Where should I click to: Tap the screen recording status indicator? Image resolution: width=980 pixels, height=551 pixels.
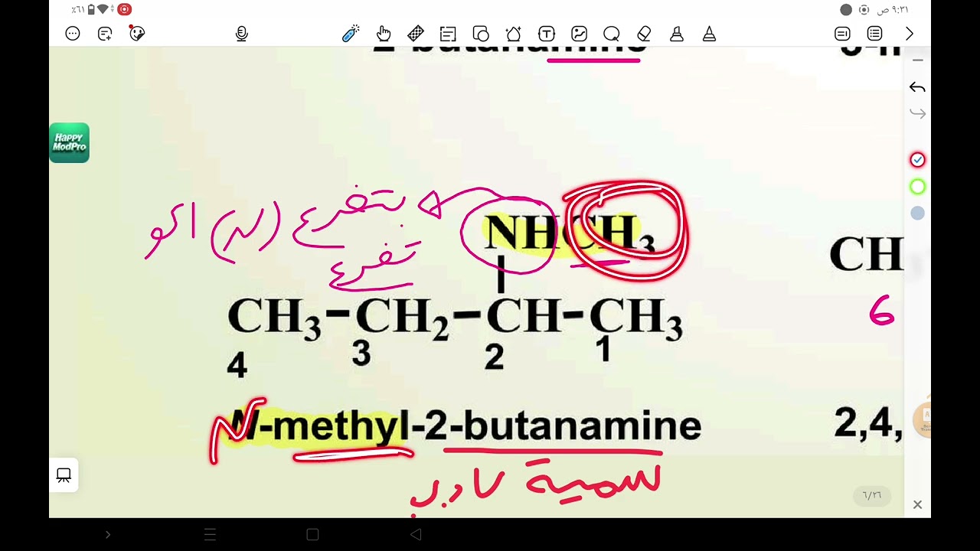coord(124,9)
